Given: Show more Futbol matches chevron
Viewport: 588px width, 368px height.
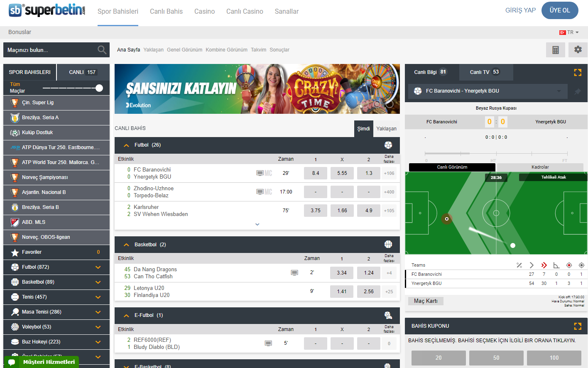Looking at the screenshot, I should [x=257, y=224].
